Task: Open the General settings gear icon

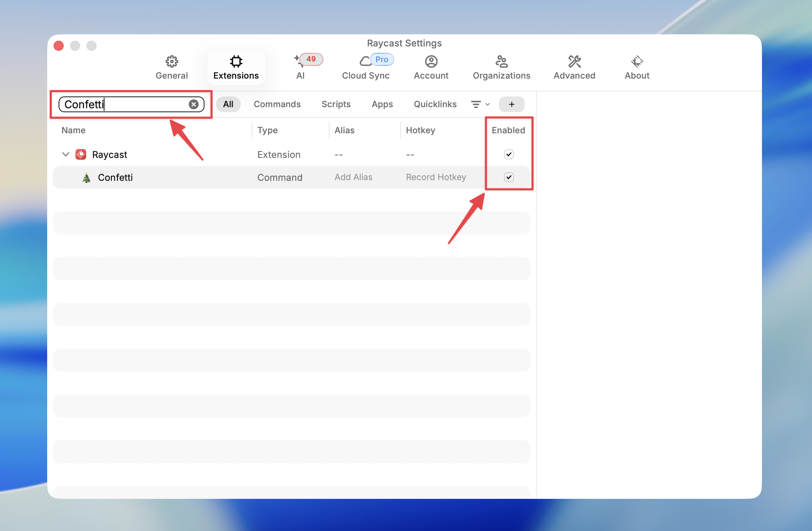Action: coord(172,61)
